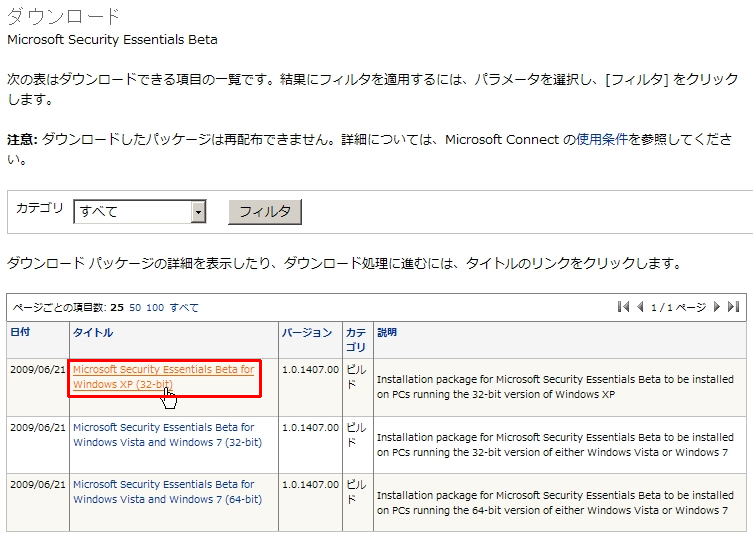This screenshot has width=753, height=535.
Task: Open the カテゴリ dropdown showing すべて
Action: coord(140,211)
